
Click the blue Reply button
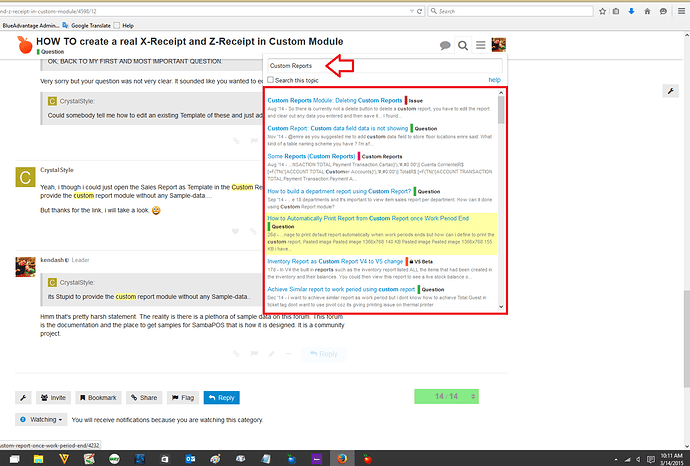pos(221,397)
